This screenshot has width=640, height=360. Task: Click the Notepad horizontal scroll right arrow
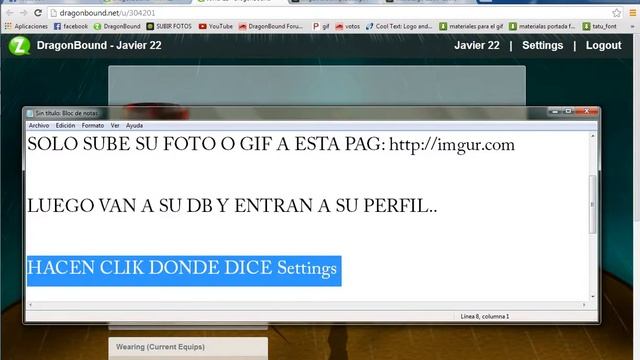pyautogui.click(x=584, y=305)
